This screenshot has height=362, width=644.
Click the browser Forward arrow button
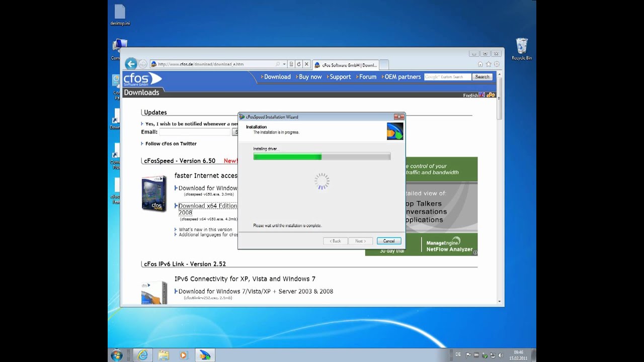143,64
